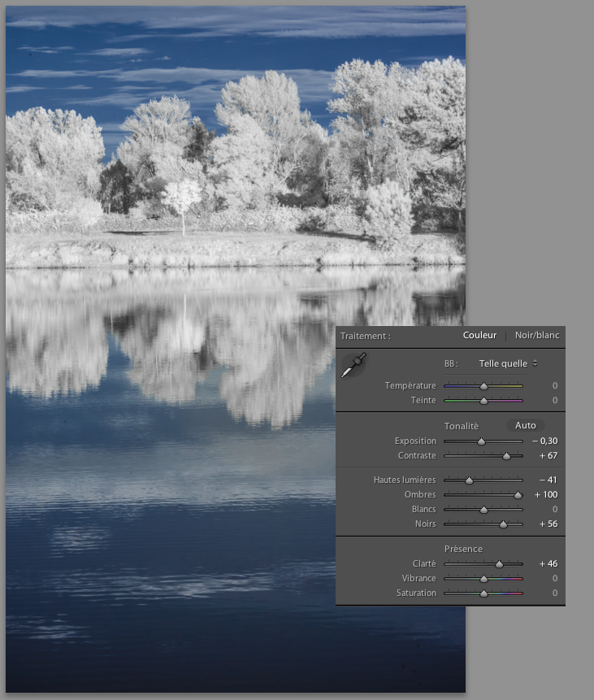Click the Clarté value +46
Screen dimensions: 594x700
tap(548, 563)
